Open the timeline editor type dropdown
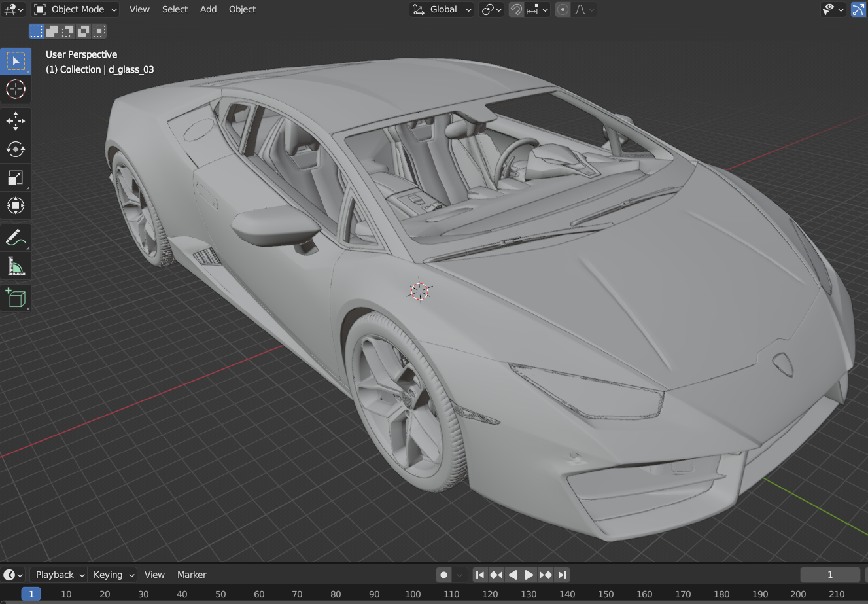This screenshot has height=604, width=868. pyautogui.click(x=14, y=575)
